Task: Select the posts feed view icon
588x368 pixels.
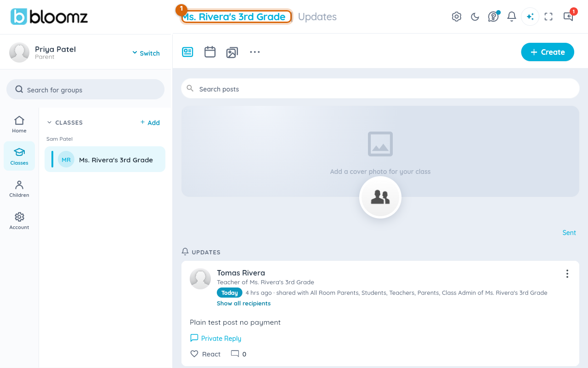Action: coord(187,52)
